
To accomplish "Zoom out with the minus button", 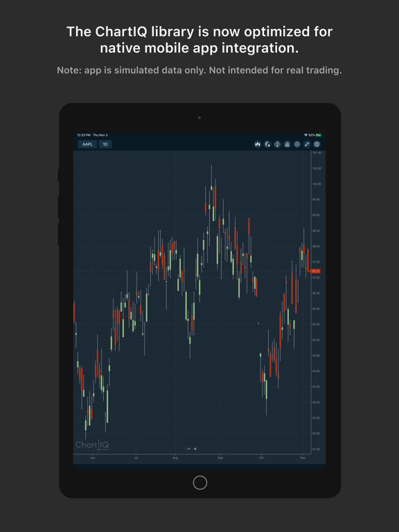I will coord(189,449).
